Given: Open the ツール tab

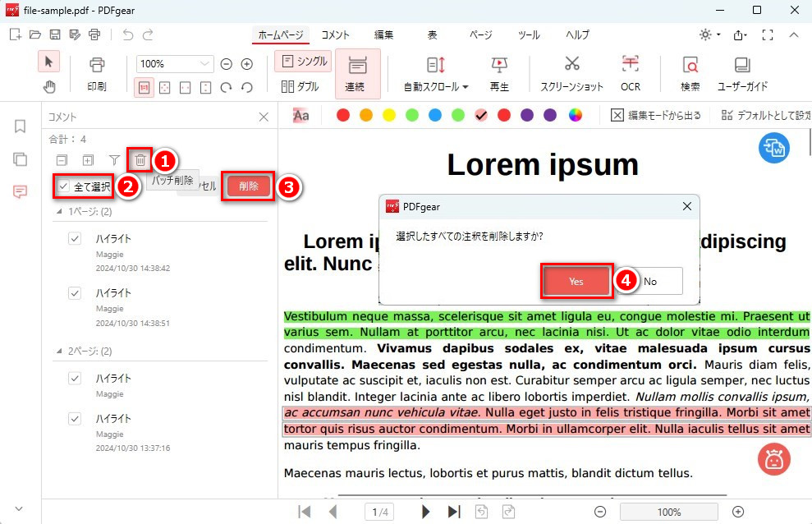Looking at the screenshot, I should [529, 34].
